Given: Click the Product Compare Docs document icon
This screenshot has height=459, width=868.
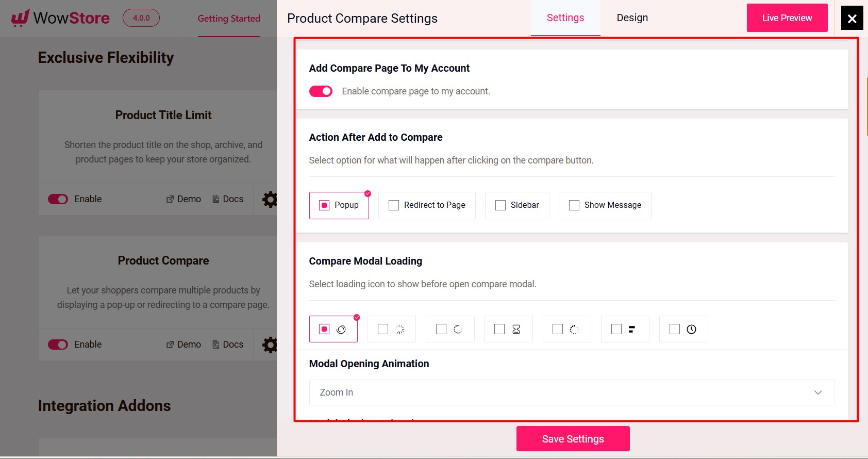Looking at the screenshot, I should coord(216,345).
